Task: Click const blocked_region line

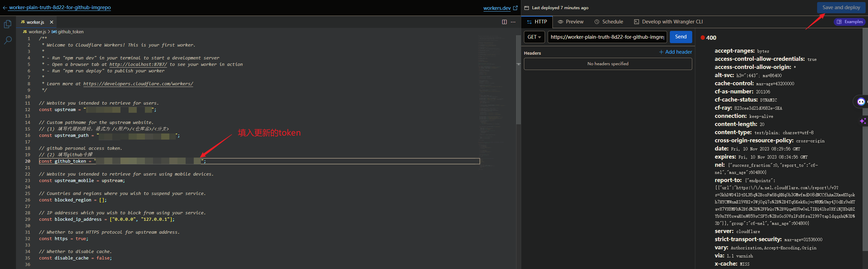Action: pyautogui.click(x=73, y=200)
